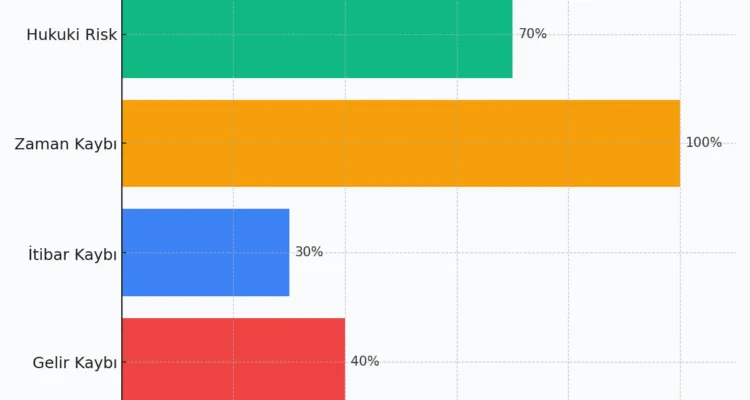The image size is (750, 400).
Task: Click the 30% value label
Action: [309, 252]
